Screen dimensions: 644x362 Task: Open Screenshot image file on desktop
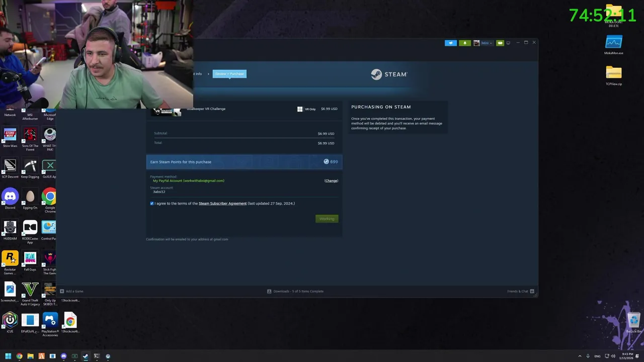click(10, 292)
